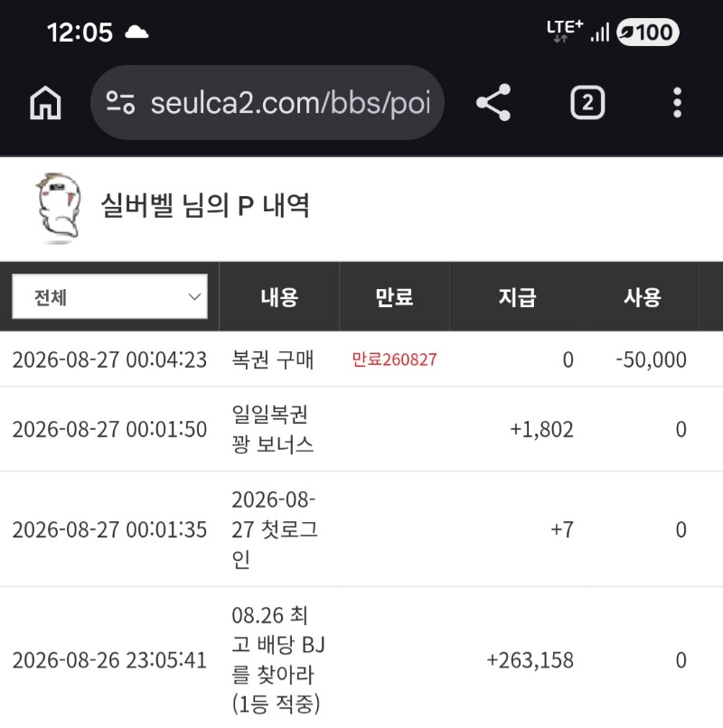Tap the battery 100 indicator
The image size is (723, 728).
648,33
